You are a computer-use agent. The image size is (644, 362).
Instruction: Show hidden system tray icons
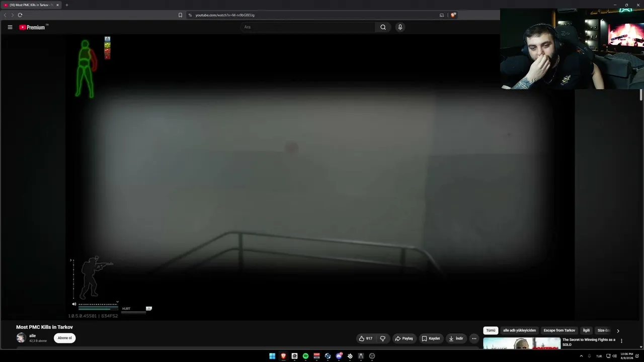581,356
